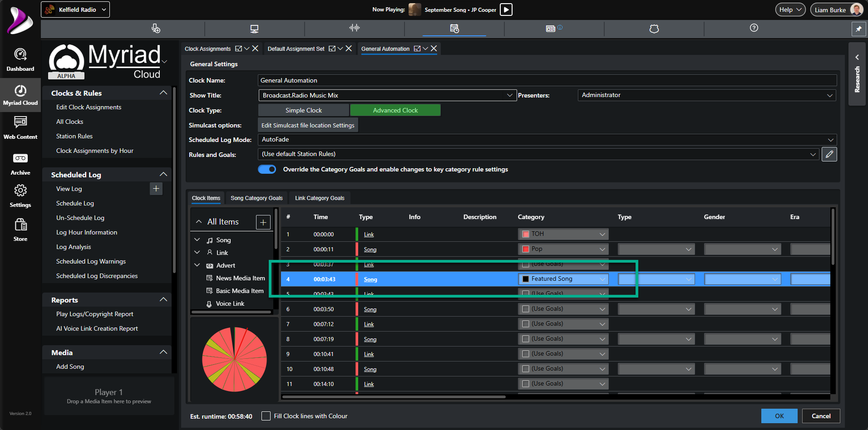Click the Now Playing album thumbnail
The image size is (868, 430).
point(415,10)
